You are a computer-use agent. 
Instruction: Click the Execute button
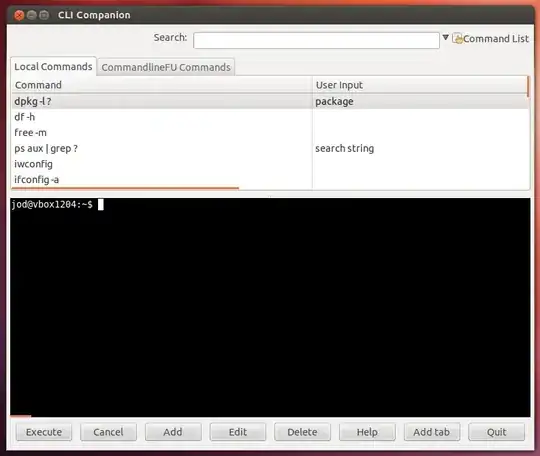click(44, 432)
